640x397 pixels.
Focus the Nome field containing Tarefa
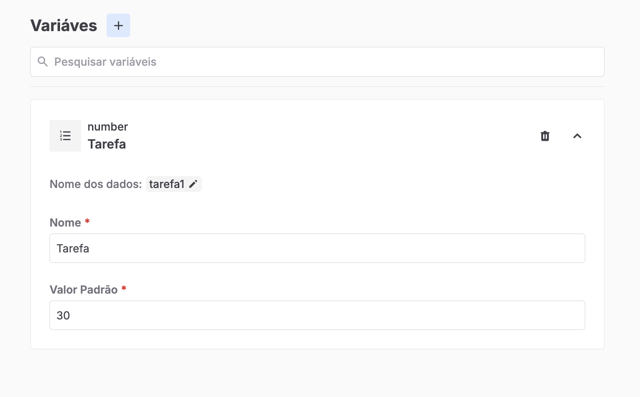pos(317,248)
